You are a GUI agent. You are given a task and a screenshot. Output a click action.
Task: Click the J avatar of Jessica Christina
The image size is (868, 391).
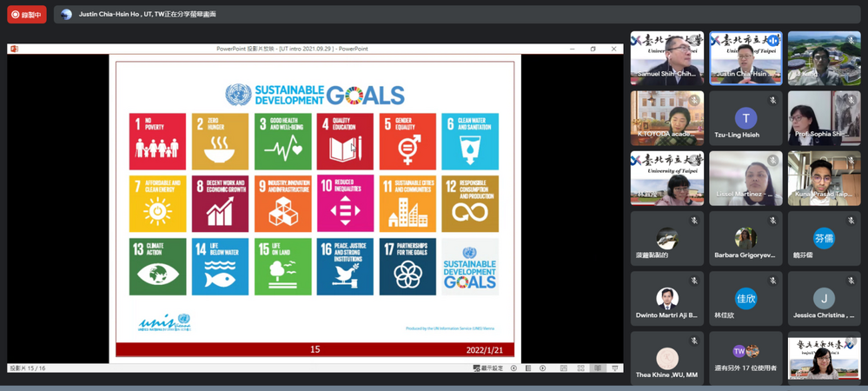(x=824, y=299)
